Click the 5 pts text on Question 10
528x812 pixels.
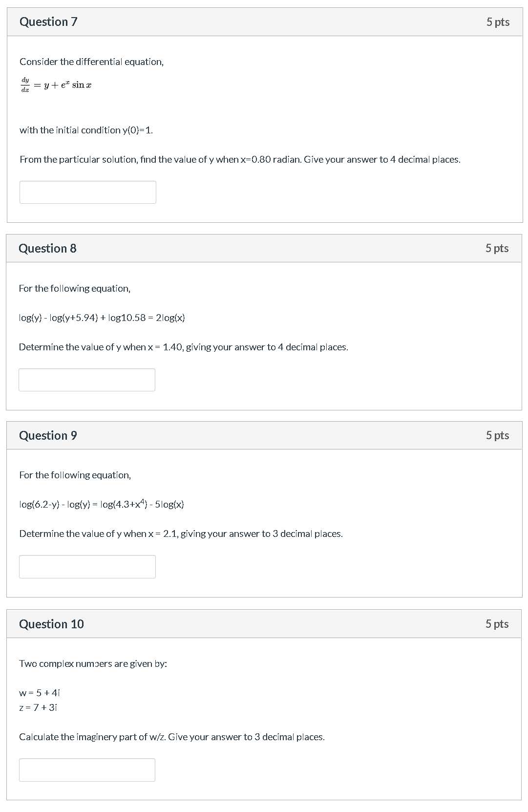pos(497,624)
